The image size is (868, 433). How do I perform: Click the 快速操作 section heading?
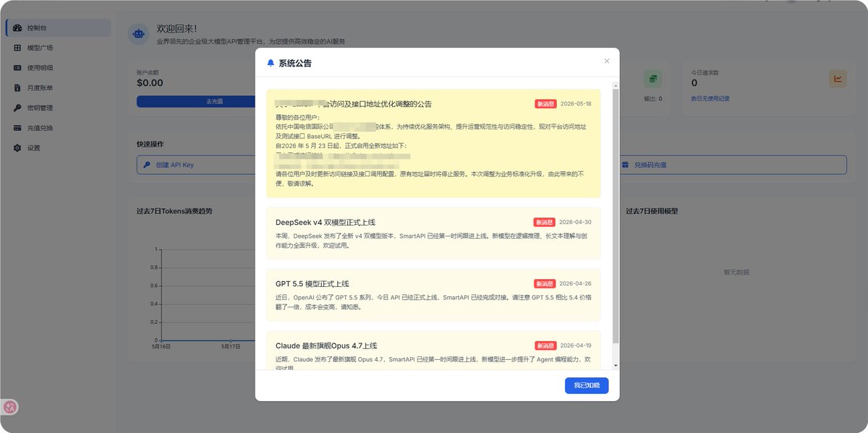tap(150, 144)
